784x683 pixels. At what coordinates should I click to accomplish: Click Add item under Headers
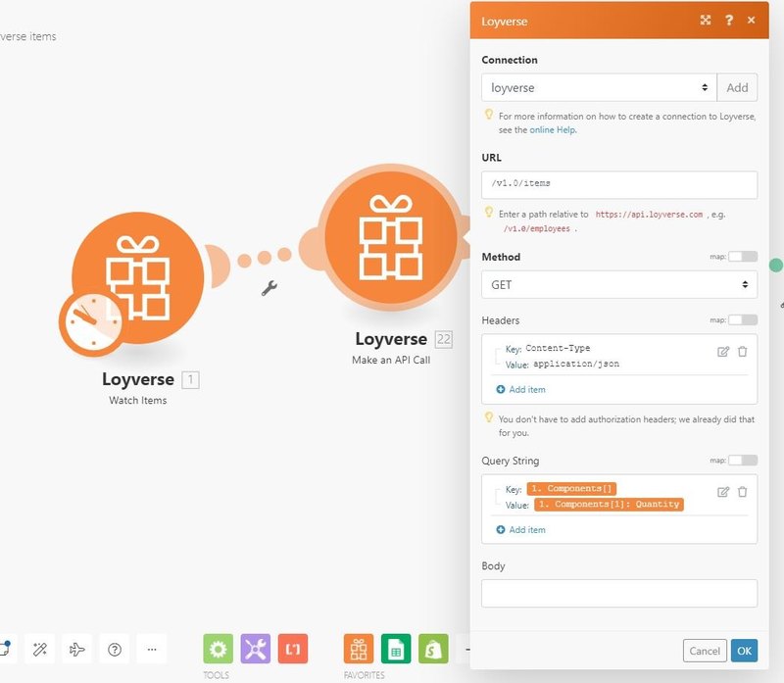tap(521, 389)
